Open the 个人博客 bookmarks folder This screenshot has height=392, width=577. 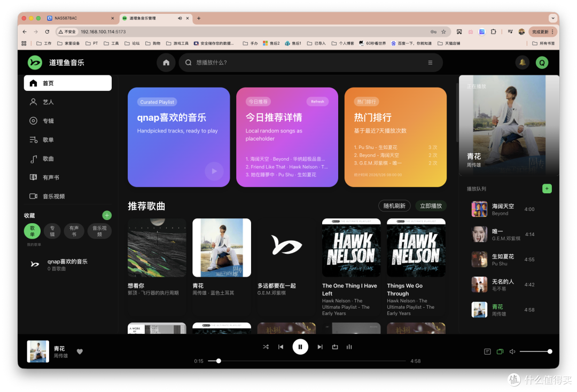[342, 43]
